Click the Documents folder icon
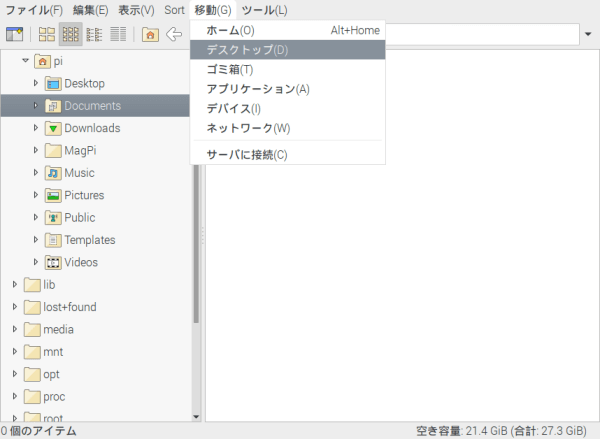The image size is (600, 439). pos(53,106)
